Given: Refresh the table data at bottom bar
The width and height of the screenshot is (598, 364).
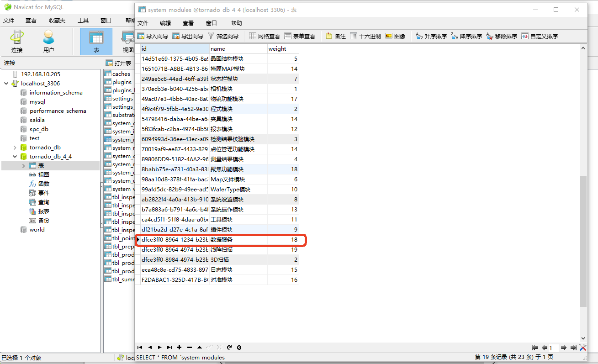Looking at the screenshot, I should click(229, 348).
